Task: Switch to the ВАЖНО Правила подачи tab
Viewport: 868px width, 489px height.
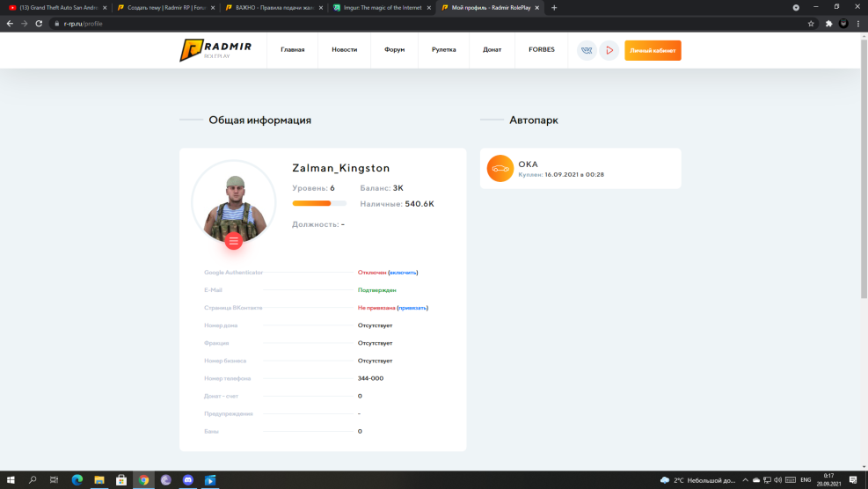Action: pos(273,8)
